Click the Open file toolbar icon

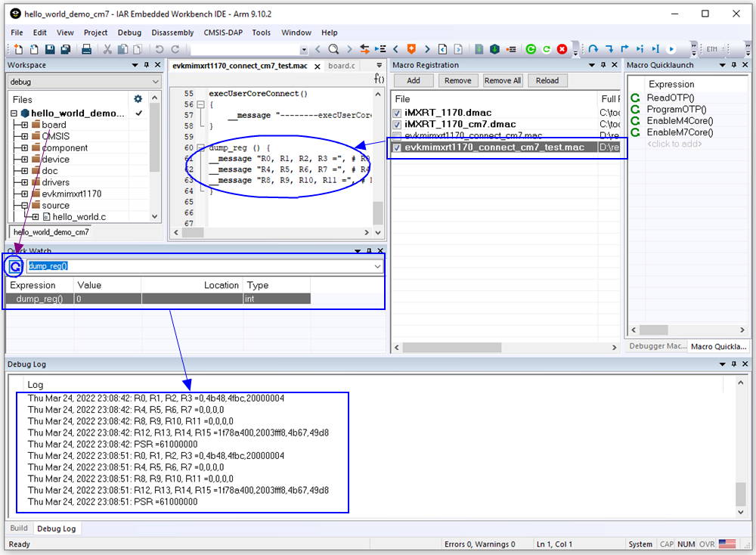click(34, 49)
